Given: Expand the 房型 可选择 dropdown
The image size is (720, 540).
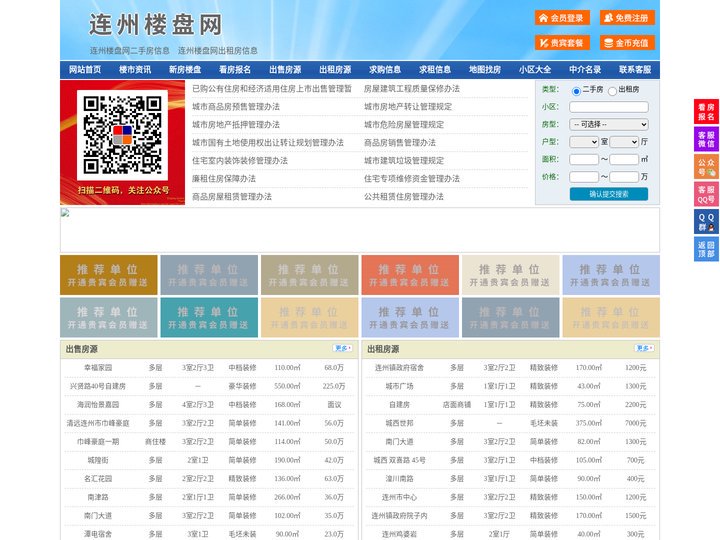Looking at the screenshot, I should (x=609, y=124).
